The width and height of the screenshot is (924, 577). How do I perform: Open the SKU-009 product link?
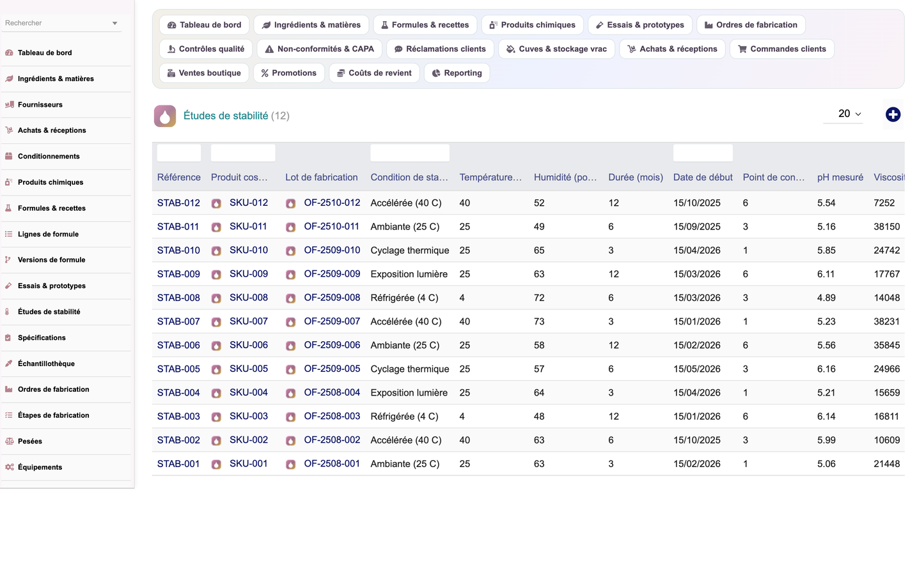pos(249,274)
